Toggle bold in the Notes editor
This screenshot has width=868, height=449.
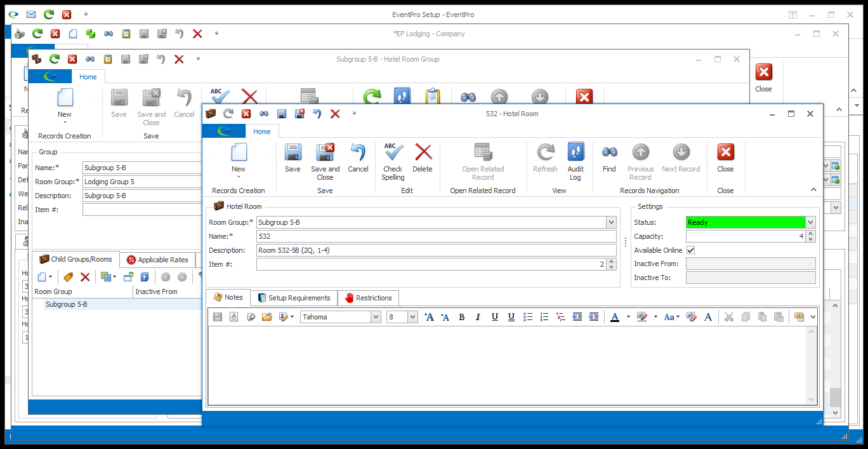tap(462, 317)
